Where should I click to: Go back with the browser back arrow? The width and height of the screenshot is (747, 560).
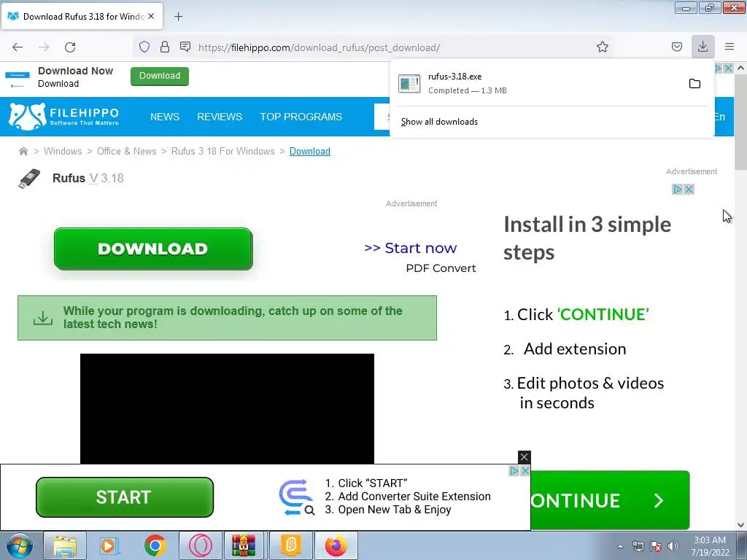[x=18, y=47]
